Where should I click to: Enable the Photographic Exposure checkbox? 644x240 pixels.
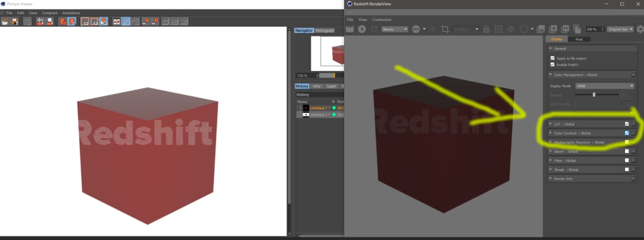point(626,142)
